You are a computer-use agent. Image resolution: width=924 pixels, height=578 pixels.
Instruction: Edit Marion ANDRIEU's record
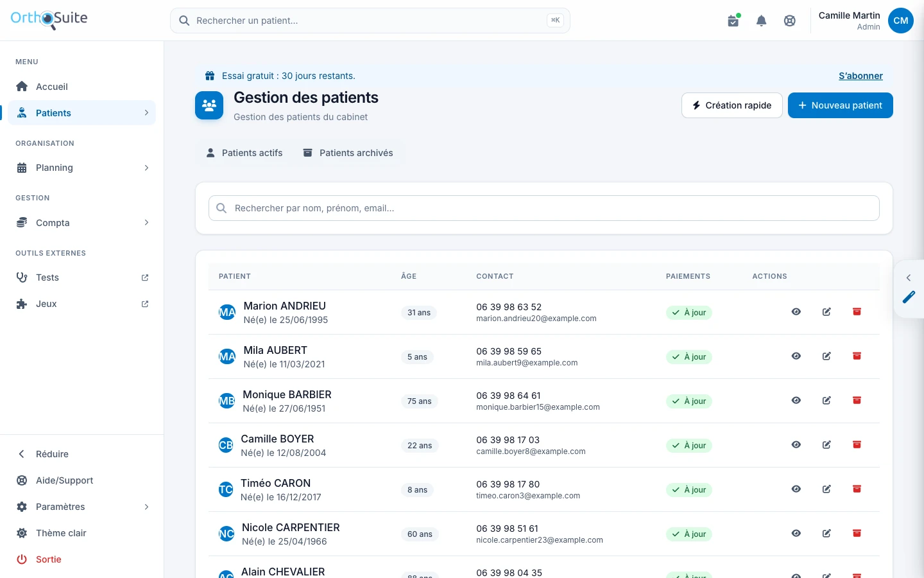click(x=826, y=312)
